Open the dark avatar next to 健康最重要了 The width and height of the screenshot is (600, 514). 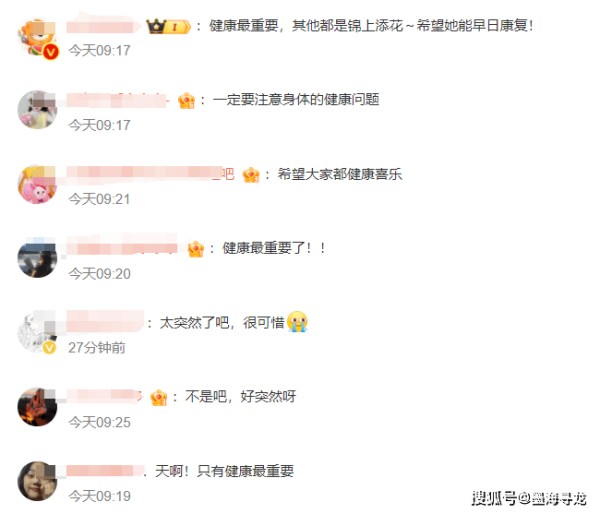tap(38, 258)
